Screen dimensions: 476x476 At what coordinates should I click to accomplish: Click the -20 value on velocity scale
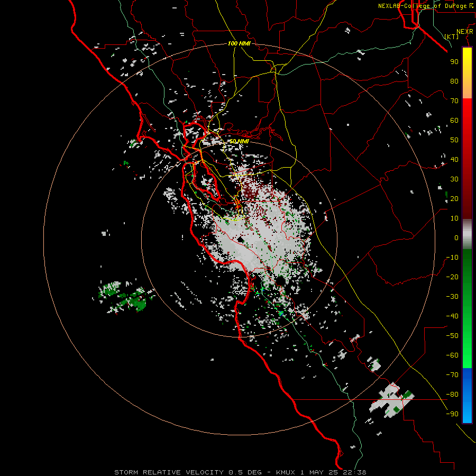pyautogui.click(x=452, y=277)
